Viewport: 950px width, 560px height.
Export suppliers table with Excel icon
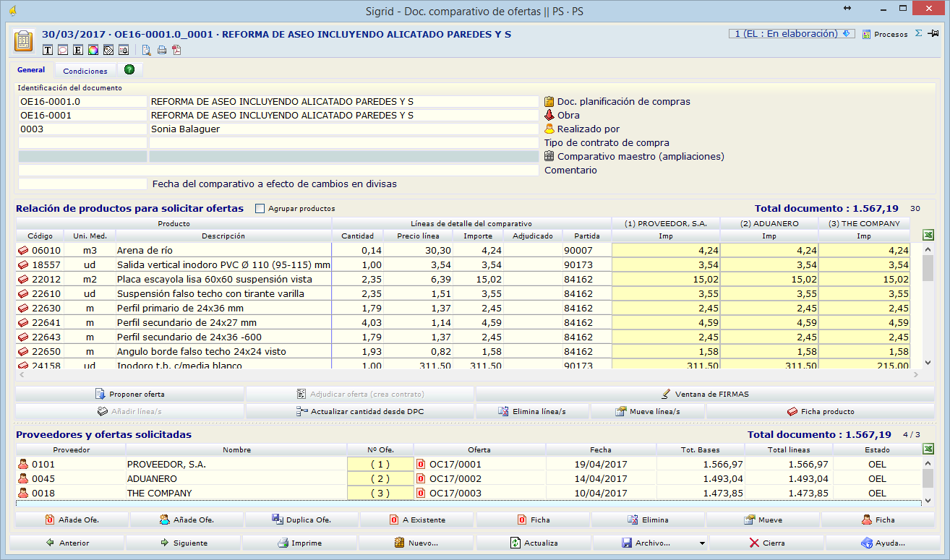coord(929,449)
